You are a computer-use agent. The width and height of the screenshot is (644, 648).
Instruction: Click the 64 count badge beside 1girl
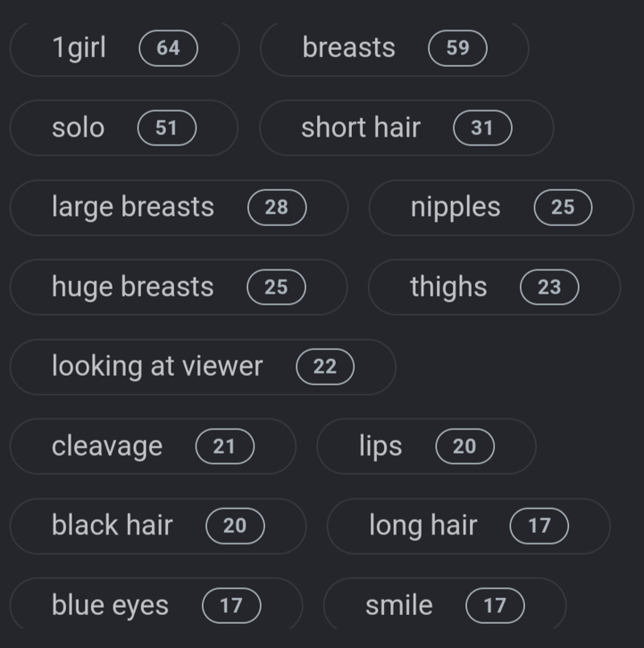click(168, 48)
